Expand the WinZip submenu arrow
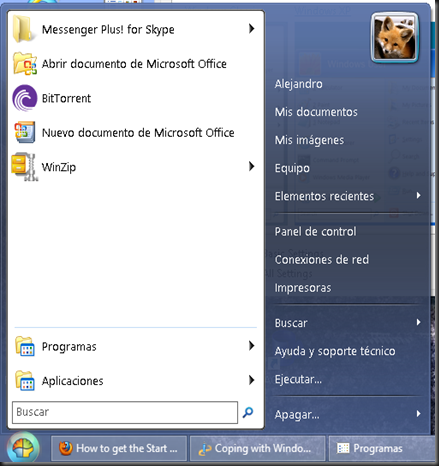The image size is (439, 466). coord(252,166)
